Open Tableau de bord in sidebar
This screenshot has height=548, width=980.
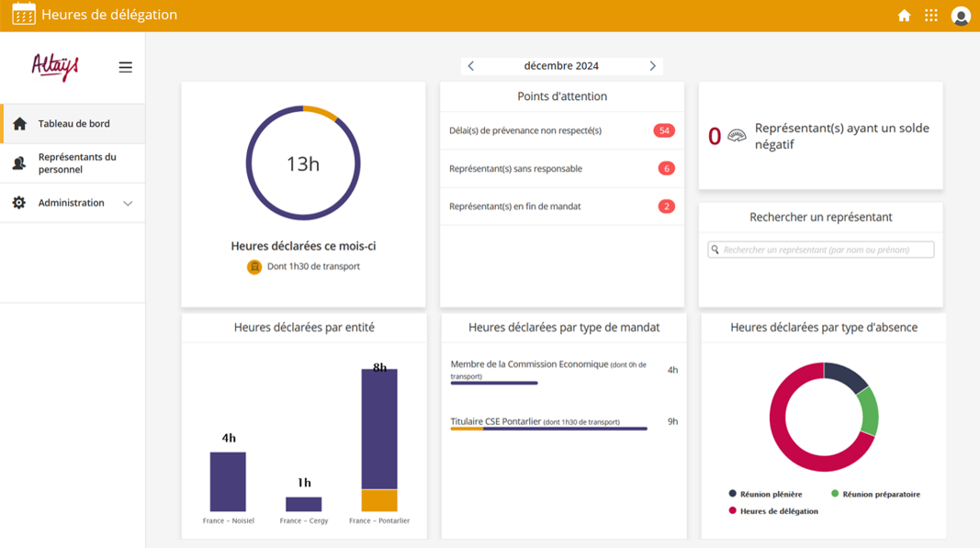click(x=73, y=124)
